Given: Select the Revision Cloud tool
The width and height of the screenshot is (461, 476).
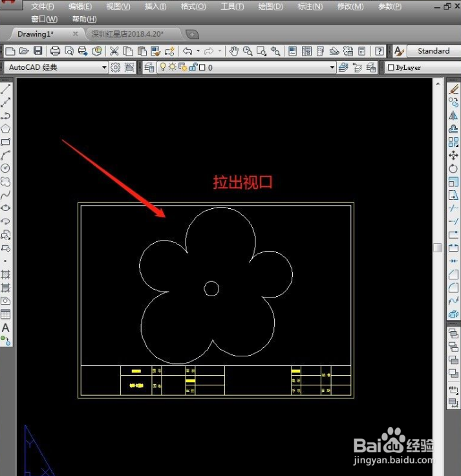Looking at the screenshot, I should (5, 182).
